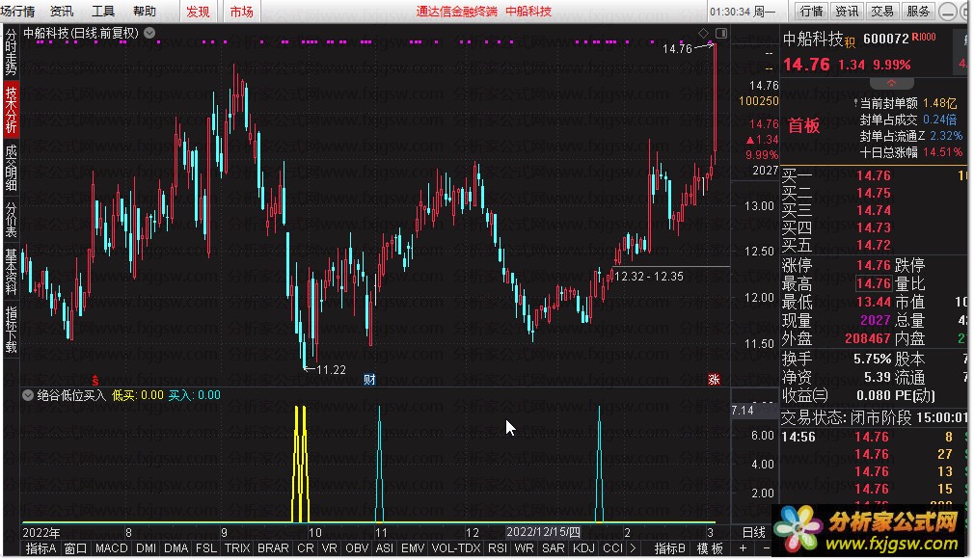Screen dimensions: 974x560
Task: Switch indicator to VR
Action: 329,548
